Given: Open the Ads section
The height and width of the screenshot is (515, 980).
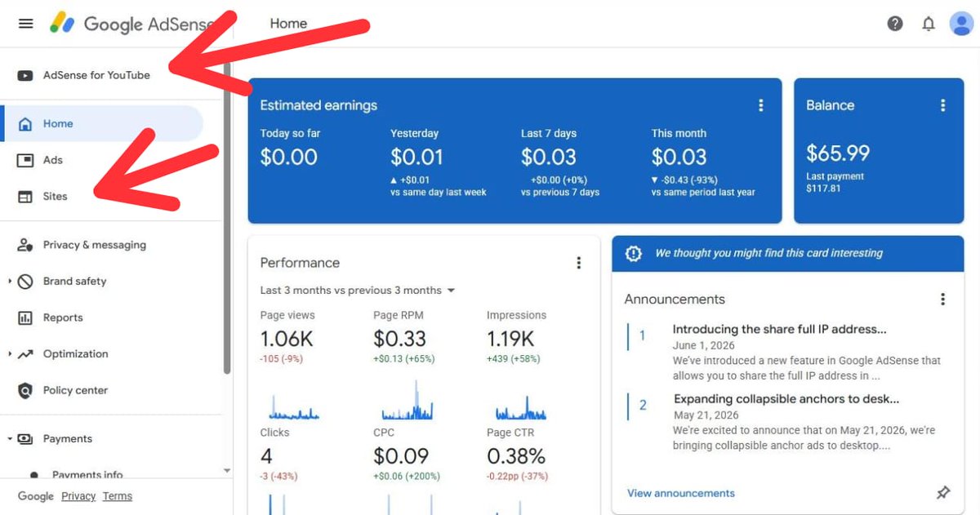Looking at the screenshot, I should [53, 160].
